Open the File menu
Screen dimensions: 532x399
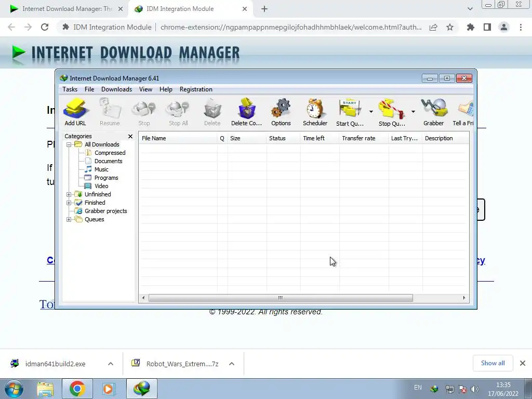click(89, 89)
